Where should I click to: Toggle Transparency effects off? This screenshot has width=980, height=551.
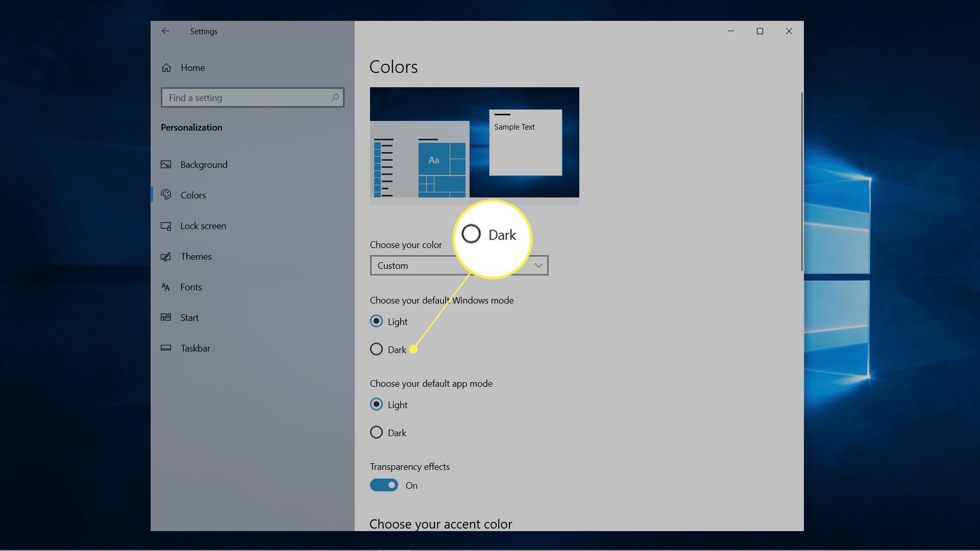tap(384, 484)
